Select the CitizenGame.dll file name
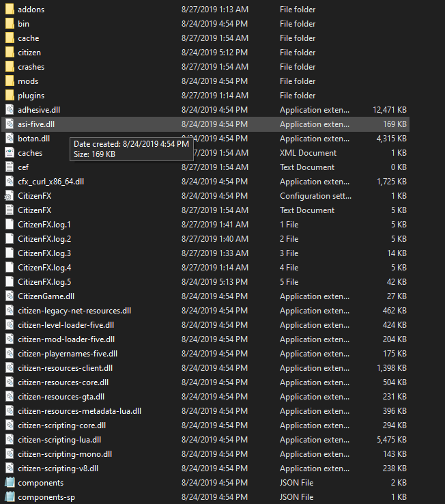445x504 pixels. point(46,296)
